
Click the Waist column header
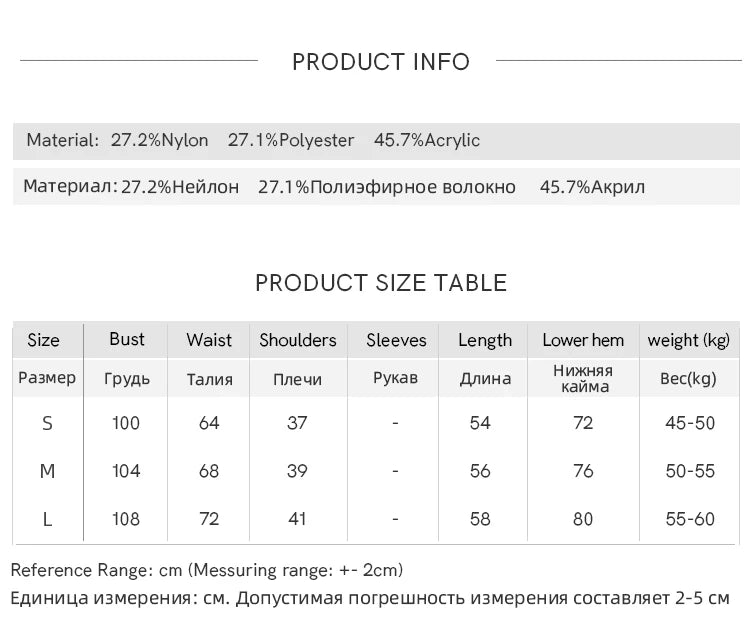(x=209, y=340)
